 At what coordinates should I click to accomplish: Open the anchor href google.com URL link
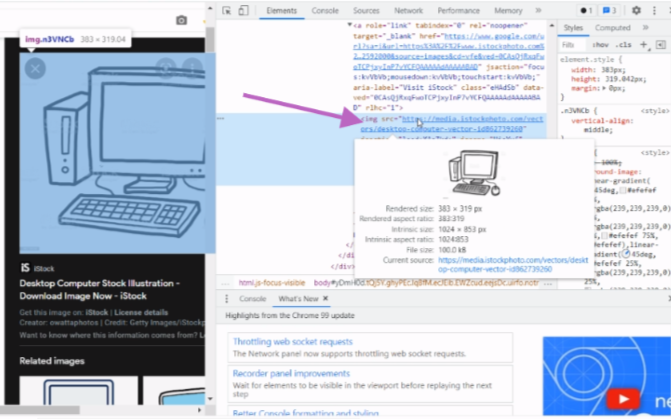pos(449,51)
